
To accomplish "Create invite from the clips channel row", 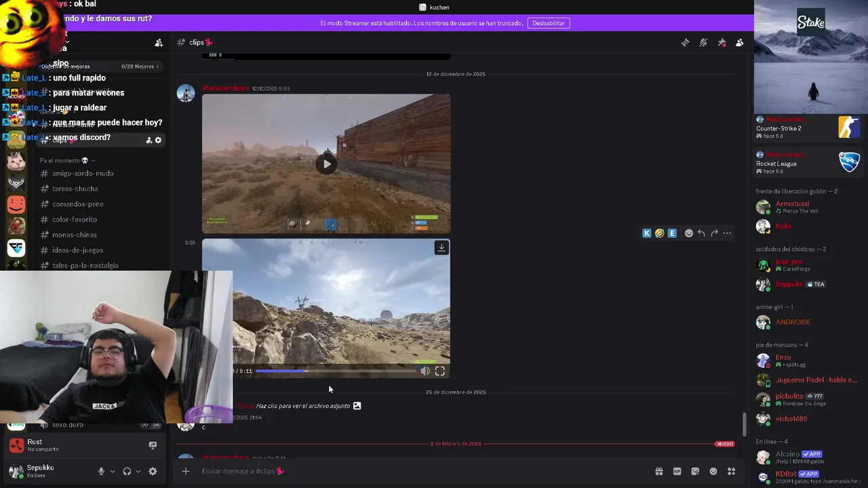I will pyautogui.click(x=149, y=140).
